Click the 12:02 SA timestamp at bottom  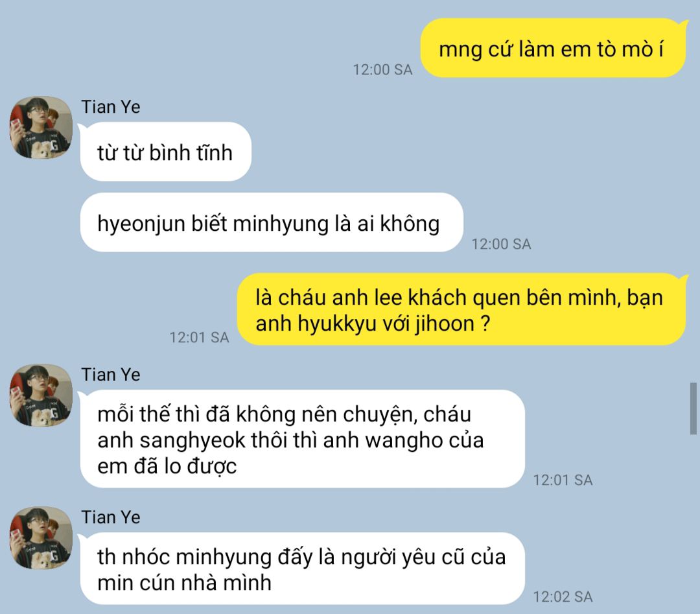[x=563, y=597]
